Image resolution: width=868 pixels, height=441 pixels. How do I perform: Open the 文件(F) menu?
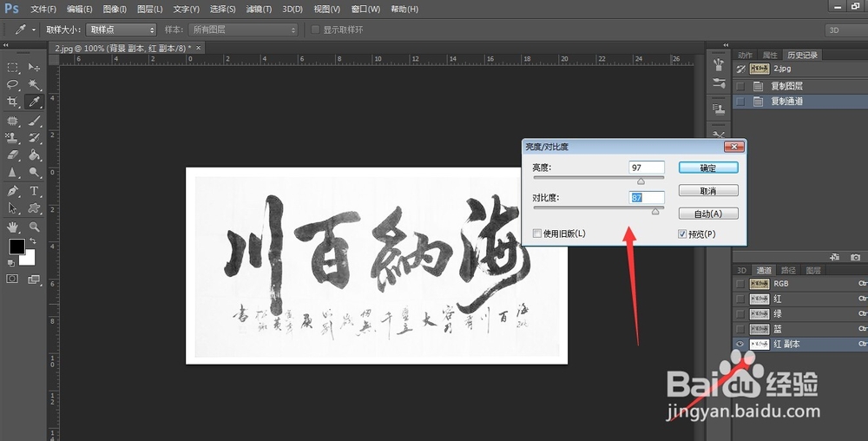click(x=43, y=9)
